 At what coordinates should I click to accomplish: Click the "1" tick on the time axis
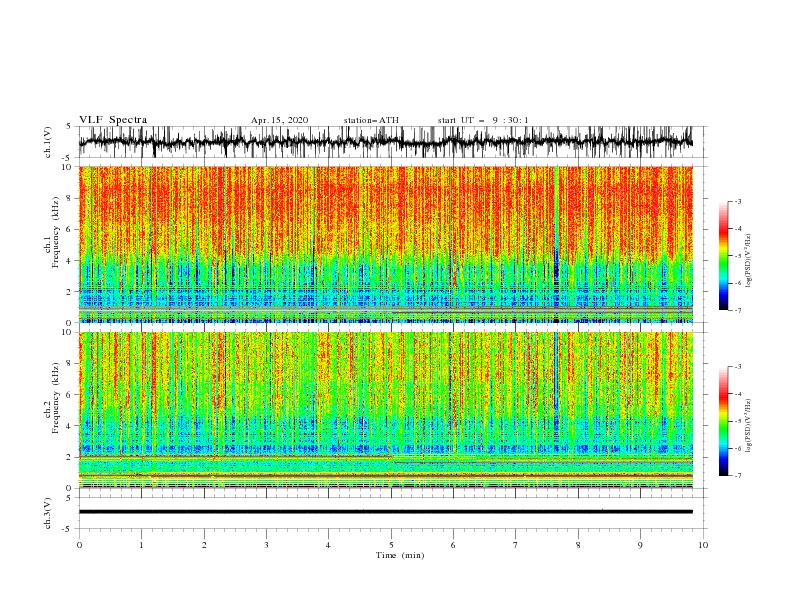141,545
